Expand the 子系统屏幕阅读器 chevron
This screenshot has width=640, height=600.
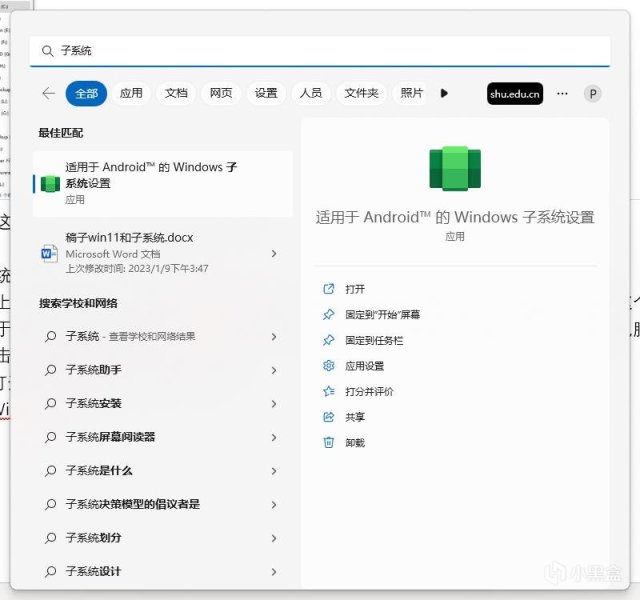[x=274, y=438]
